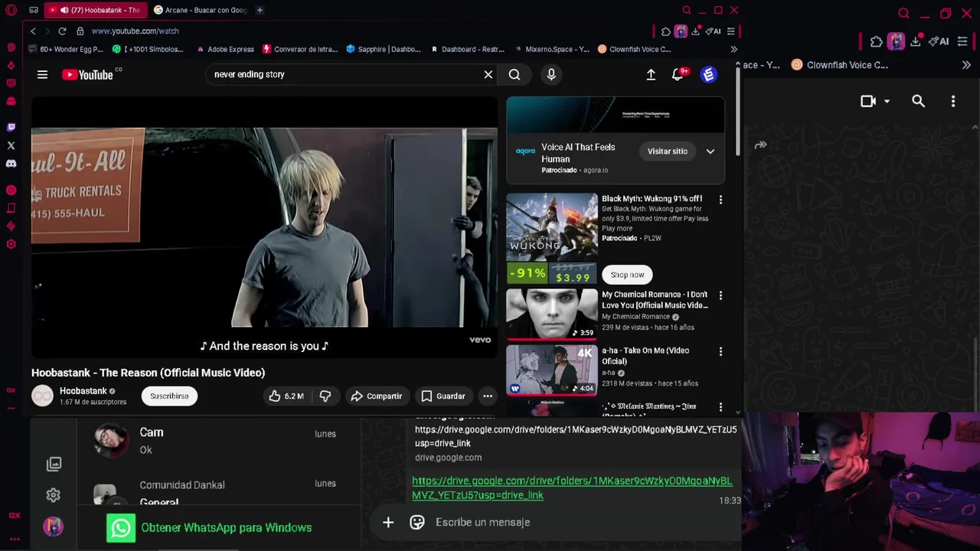Click the Compartir share button
This screenshot has height=551, width=980.
pos(376,396)
